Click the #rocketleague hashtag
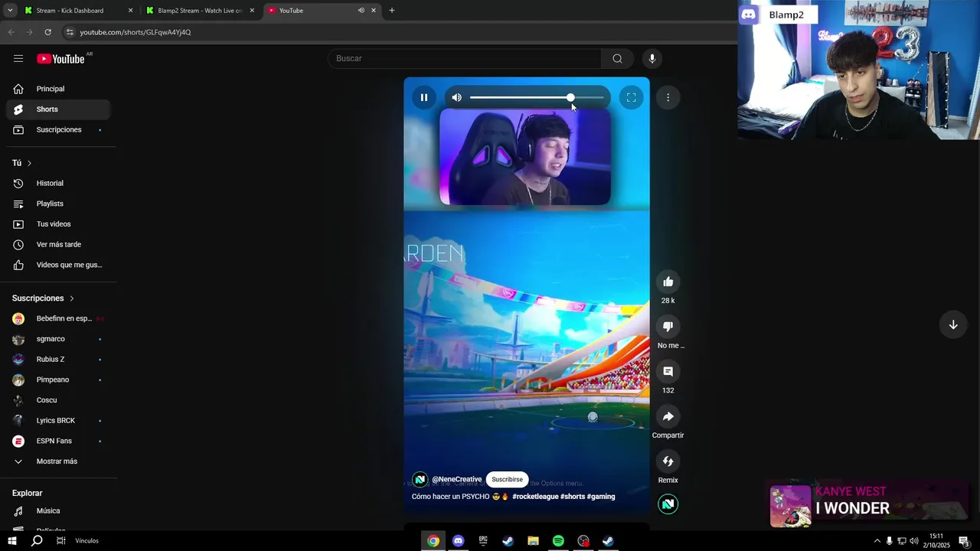This screenshot has height=551, width=980. 535,497
